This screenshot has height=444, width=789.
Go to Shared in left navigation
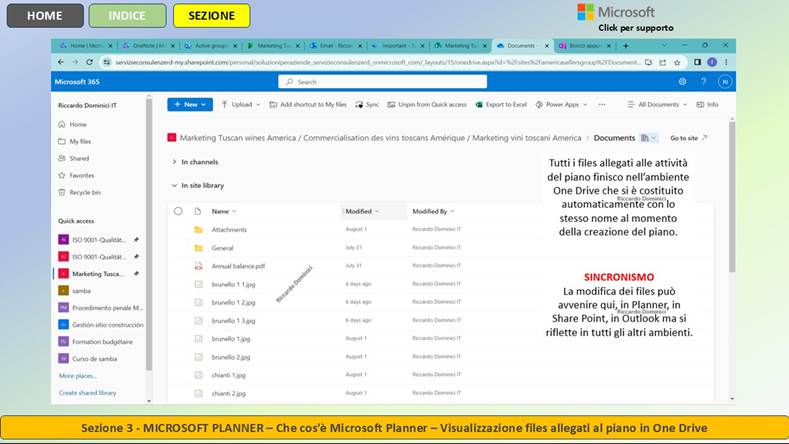coord(74,158)
